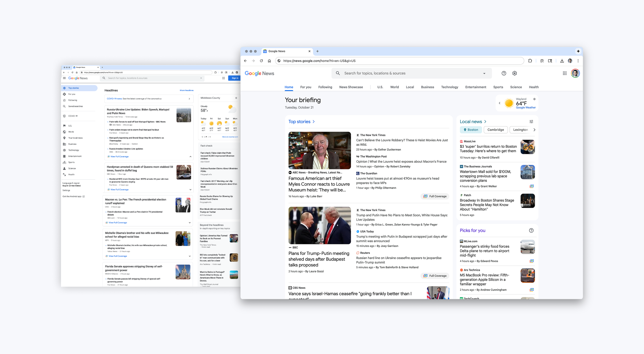Open the Google Weather link

tap(526, 108)
